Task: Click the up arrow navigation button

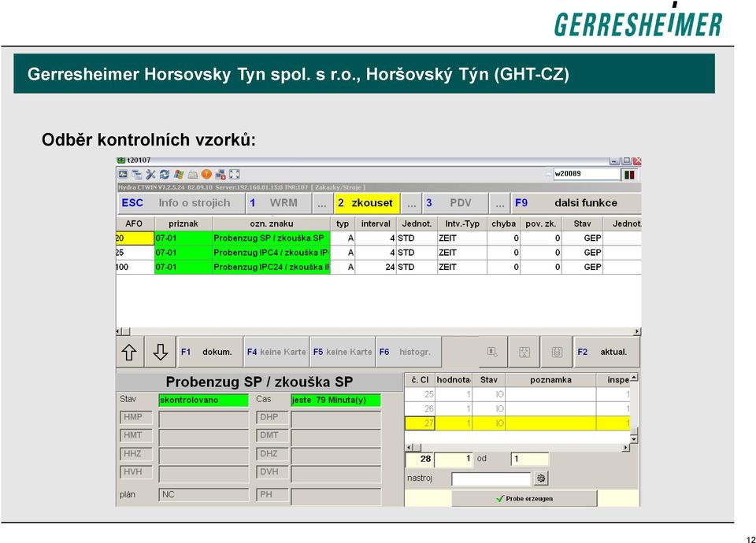Action: pyautogui.click(x=129, y=353)
